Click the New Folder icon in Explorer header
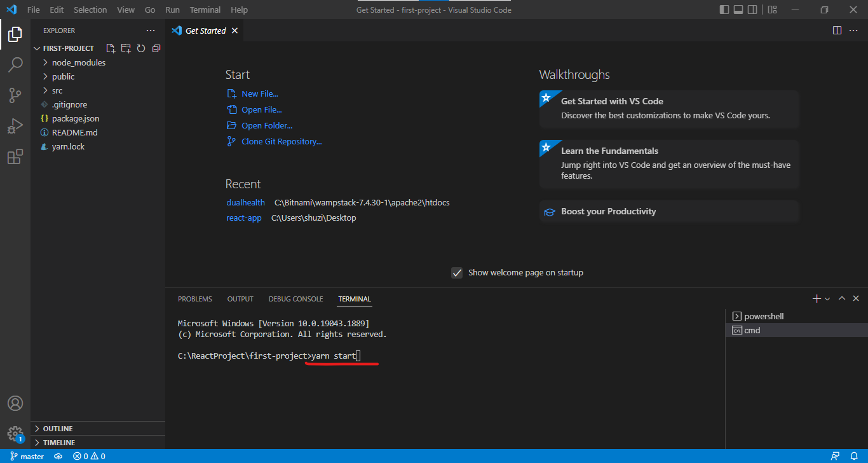Screen dimensions: 868x463 click(126, 48)
